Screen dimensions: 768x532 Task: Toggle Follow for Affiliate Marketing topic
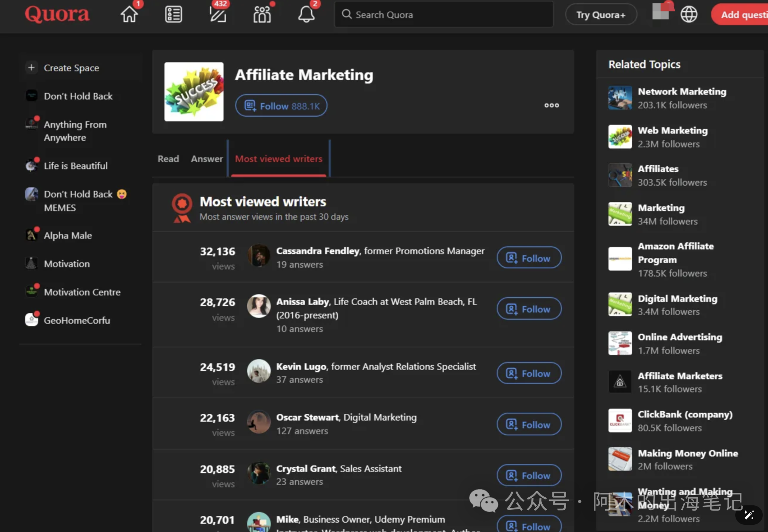point(281,106)
